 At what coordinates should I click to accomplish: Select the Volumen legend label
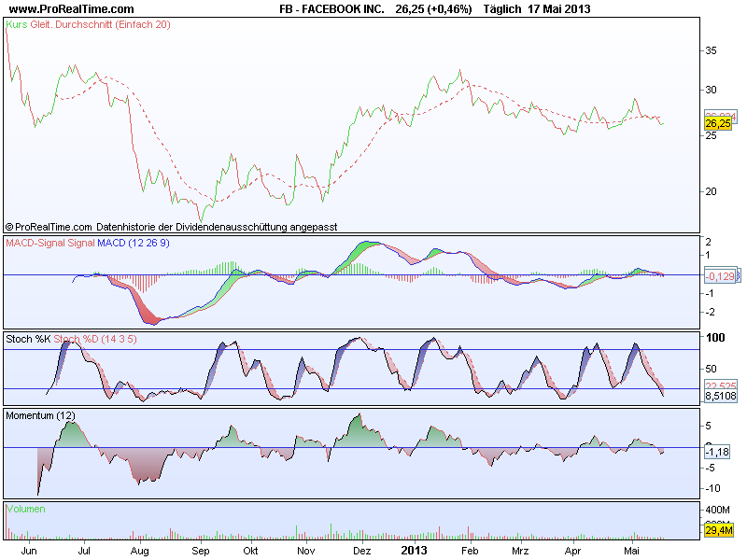click(x=26, y=509)
